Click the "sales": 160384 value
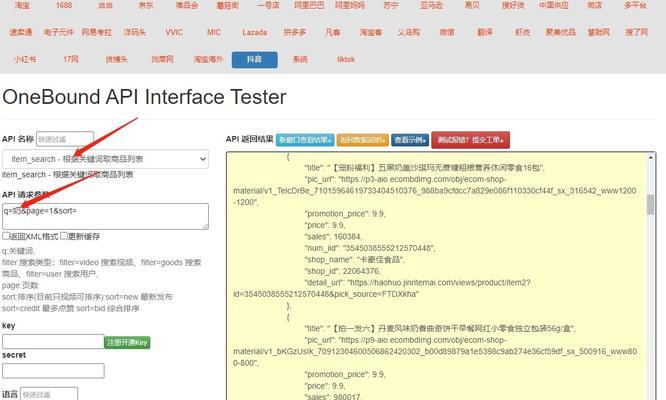The width and height of the screenshot is (666, 400). 347,237
